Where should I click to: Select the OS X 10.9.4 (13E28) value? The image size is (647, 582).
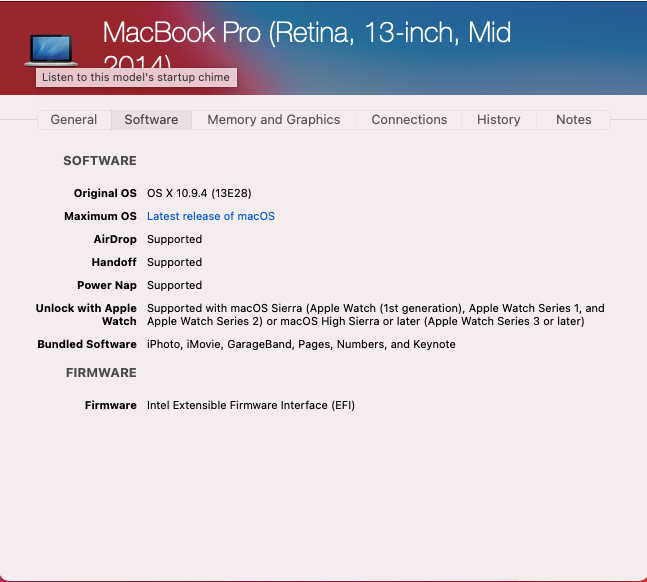coord(199,193)
